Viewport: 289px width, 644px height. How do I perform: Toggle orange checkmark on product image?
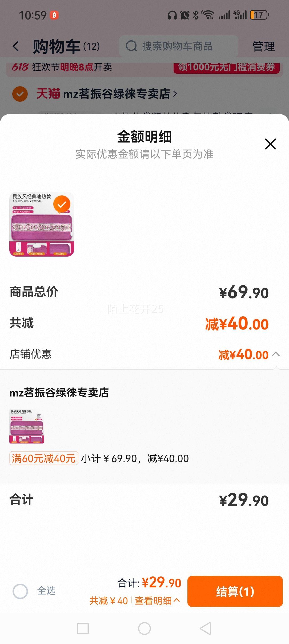(62, 204)
